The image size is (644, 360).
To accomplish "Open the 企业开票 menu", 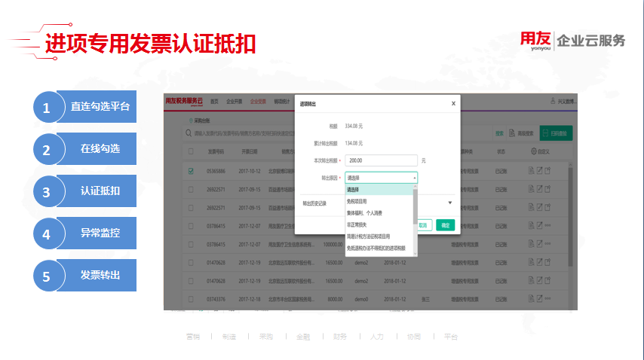I will tap(234, 102).
